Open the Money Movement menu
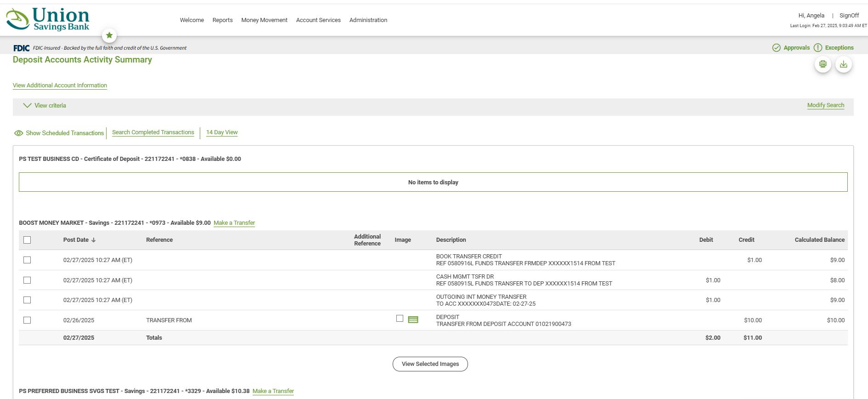Image resolution: width=868 pixels, height=399 pixels. tap(264, 20)
